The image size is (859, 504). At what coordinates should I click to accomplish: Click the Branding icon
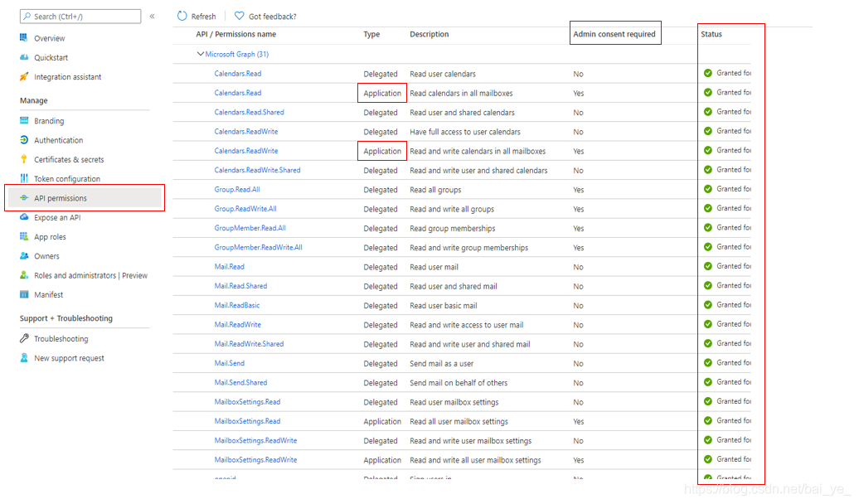tap(23, 120)
